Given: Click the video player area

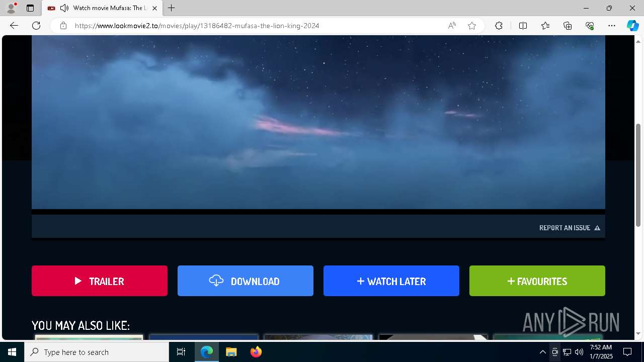Looking at the screenshot, I should 318,122.
